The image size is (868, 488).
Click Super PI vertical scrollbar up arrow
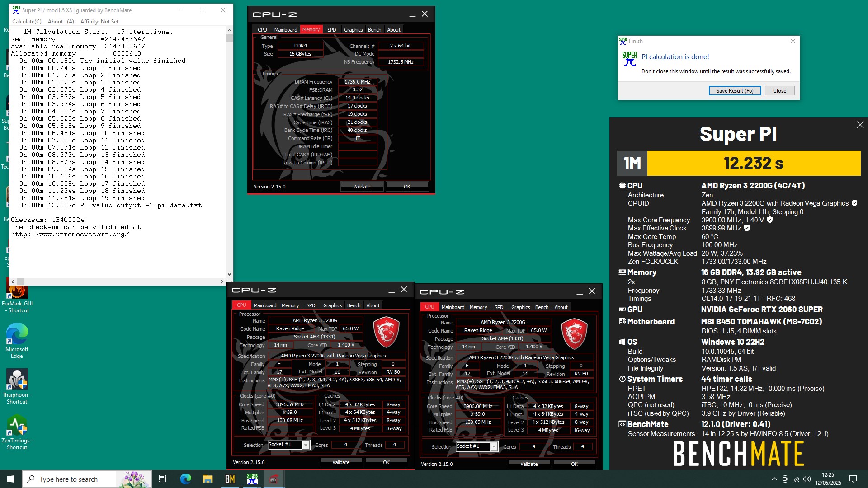(229, 30)
